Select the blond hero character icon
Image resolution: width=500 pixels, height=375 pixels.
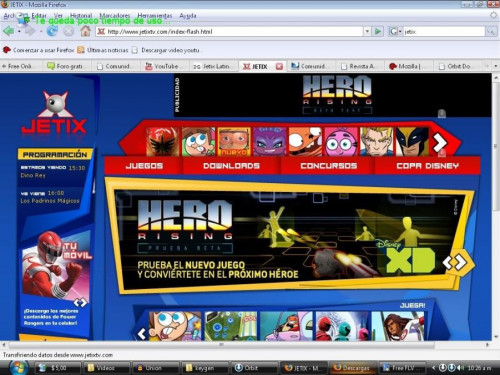tap(377, 142)
